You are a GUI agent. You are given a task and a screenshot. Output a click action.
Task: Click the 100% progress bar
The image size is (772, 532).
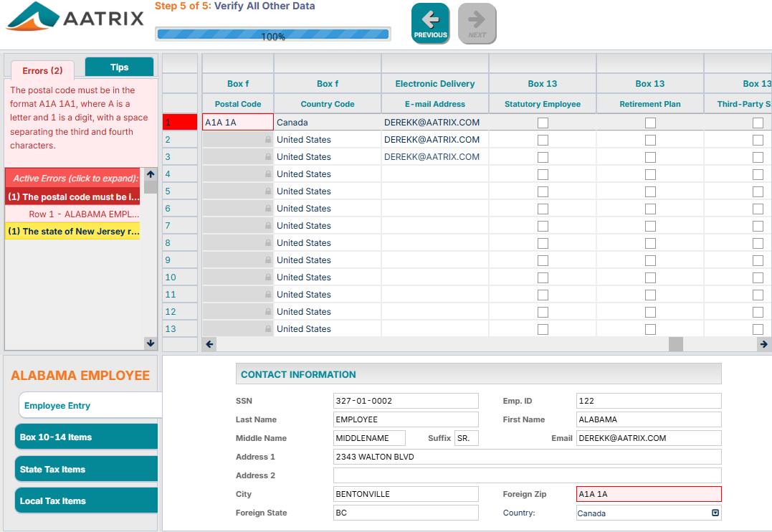click(273, 34)
